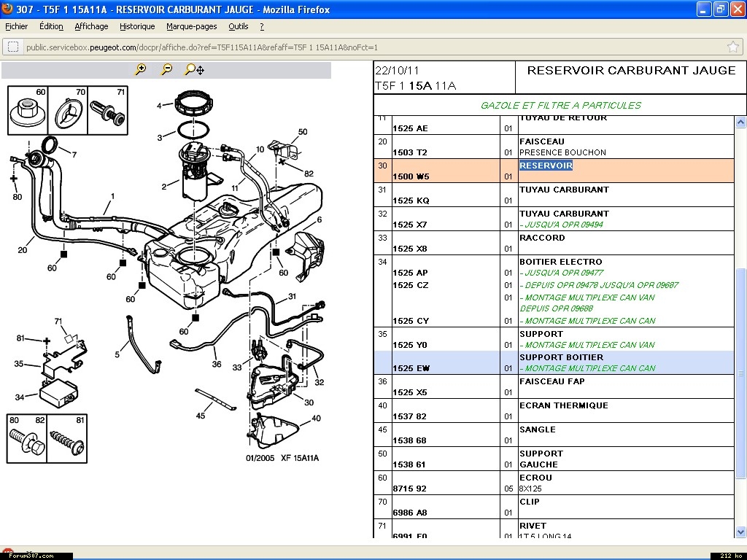Bookmark this page with the star icon
The height and width of the screenshot is (560, 747).
click(x=732, y=47)
